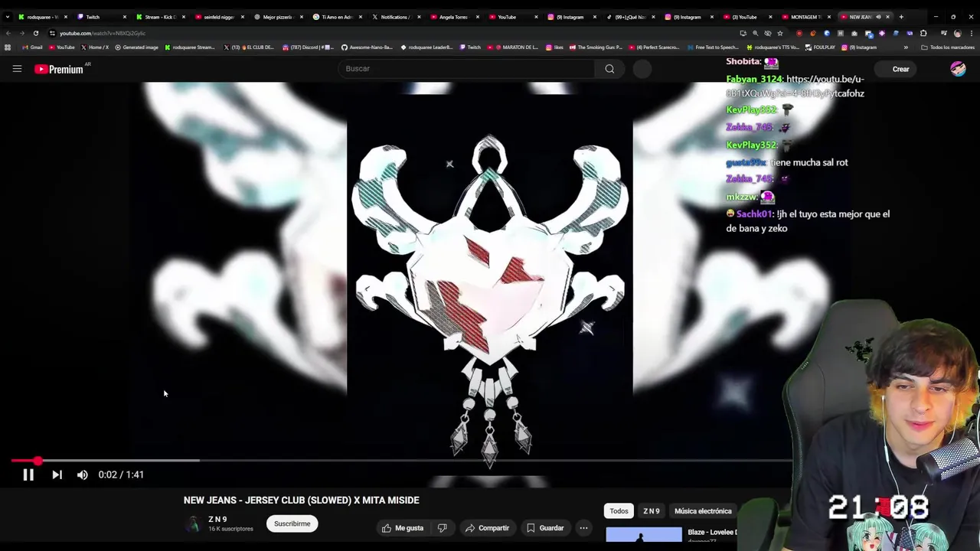Open the account avatar menu
Viewport: 980px width, 551px height.
(958, 69)
